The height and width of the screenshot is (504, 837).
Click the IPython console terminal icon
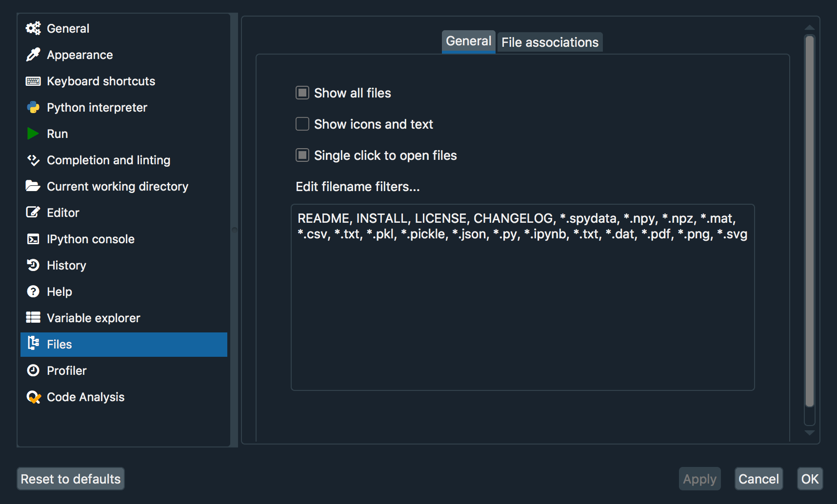(33, 239)
